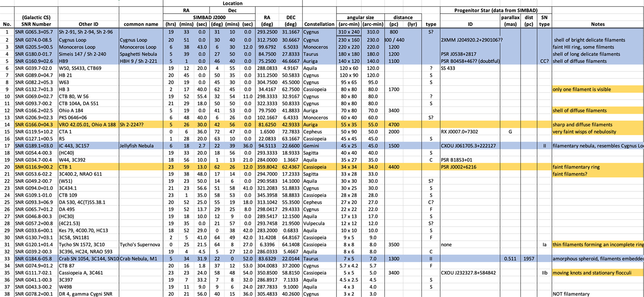
Task: Click the Gemini constellation cell
Action: 319,145
